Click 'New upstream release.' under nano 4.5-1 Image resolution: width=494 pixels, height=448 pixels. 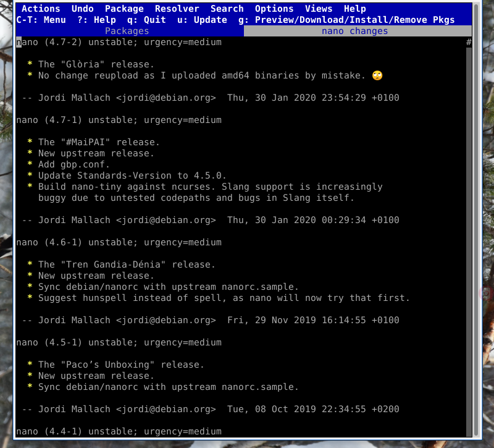tap(91, 376)
